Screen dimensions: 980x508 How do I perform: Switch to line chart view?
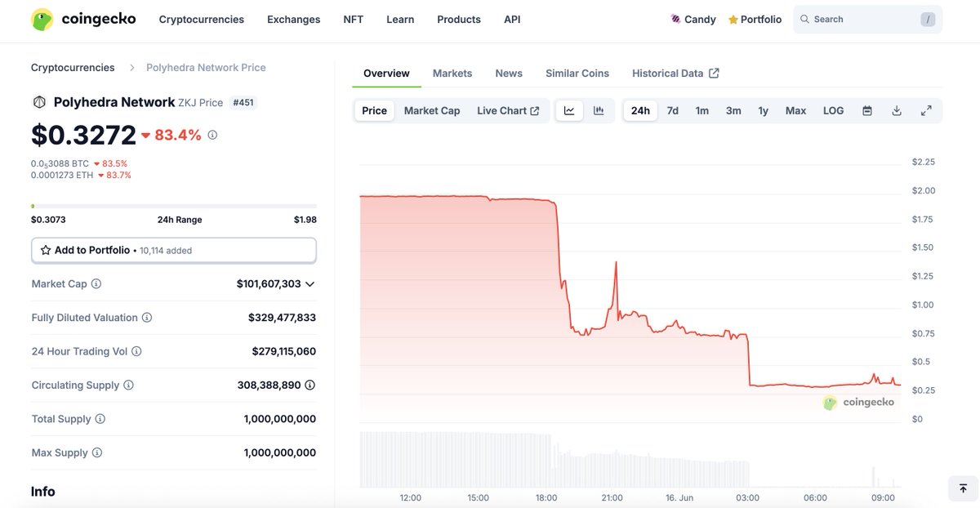569,110
